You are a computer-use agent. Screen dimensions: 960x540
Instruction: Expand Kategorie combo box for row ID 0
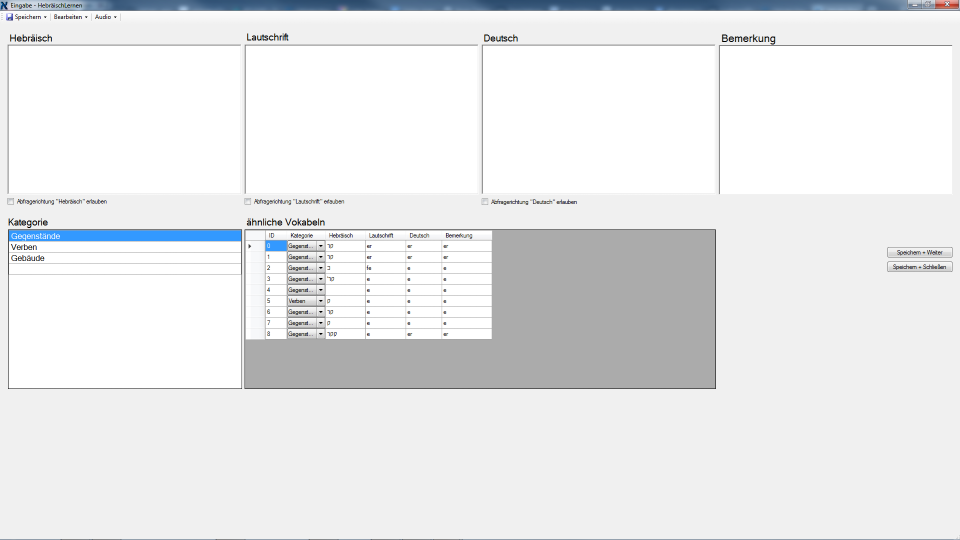point(321,246)
